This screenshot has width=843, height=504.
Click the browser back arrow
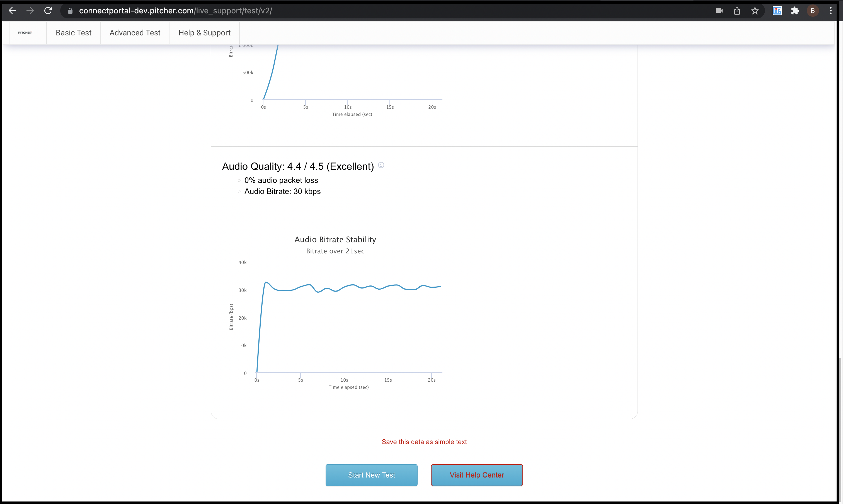pyautogui.click(x=12, y=11)
